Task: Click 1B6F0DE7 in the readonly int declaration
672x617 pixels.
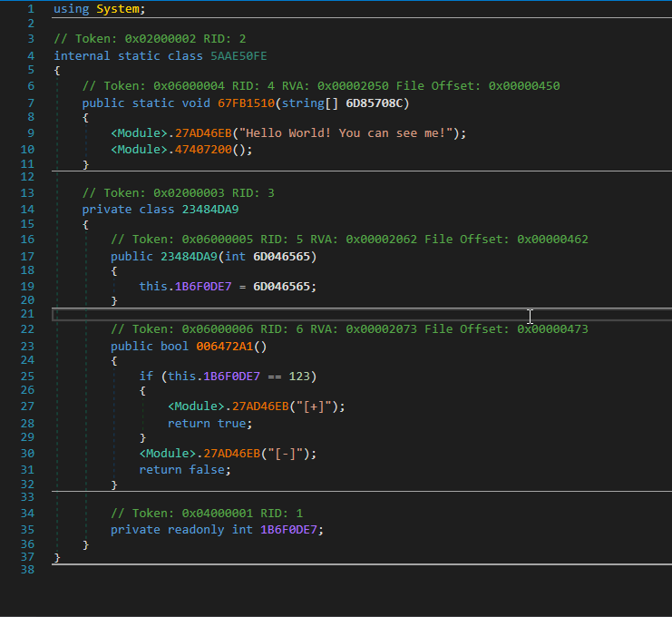Action: click(x=288, y=529)
